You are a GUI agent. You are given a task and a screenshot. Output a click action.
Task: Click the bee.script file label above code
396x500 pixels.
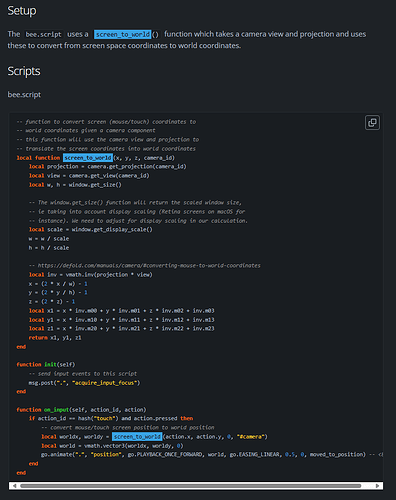24,95
